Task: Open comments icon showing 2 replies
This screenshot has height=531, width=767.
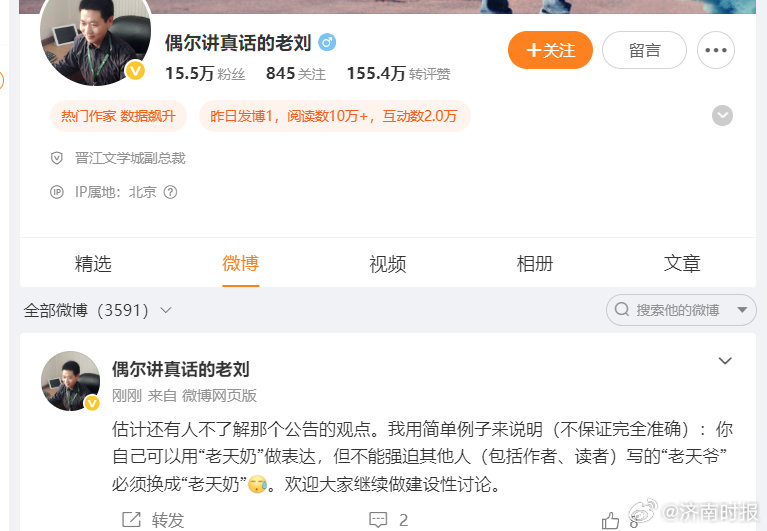Action: coord(378,519)
